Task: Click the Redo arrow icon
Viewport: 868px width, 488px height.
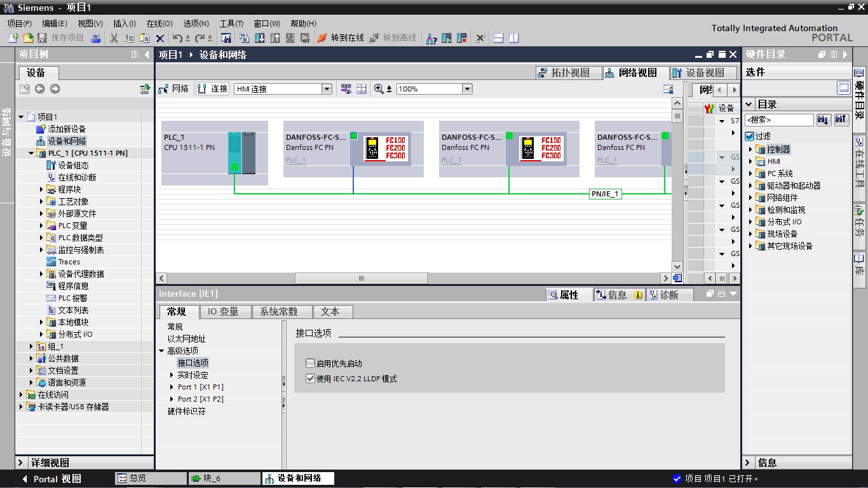Action: coord(200,38)
